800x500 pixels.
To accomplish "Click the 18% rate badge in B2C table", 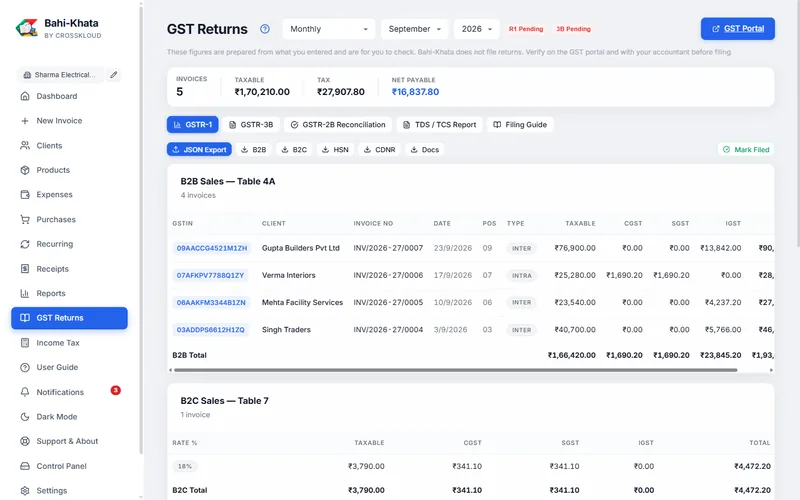I will 185,466.
